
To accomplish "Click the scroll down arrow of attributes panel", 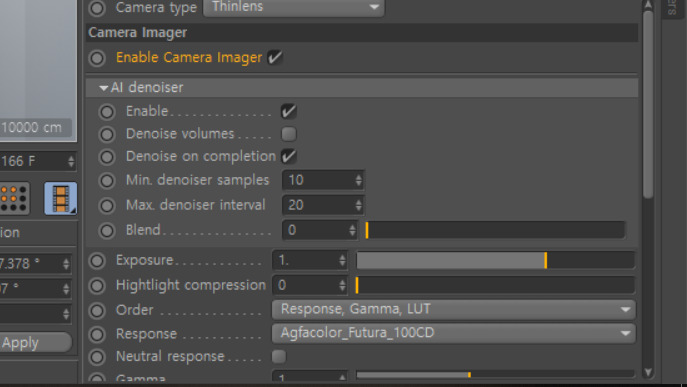I will click(x=648, y=373).
